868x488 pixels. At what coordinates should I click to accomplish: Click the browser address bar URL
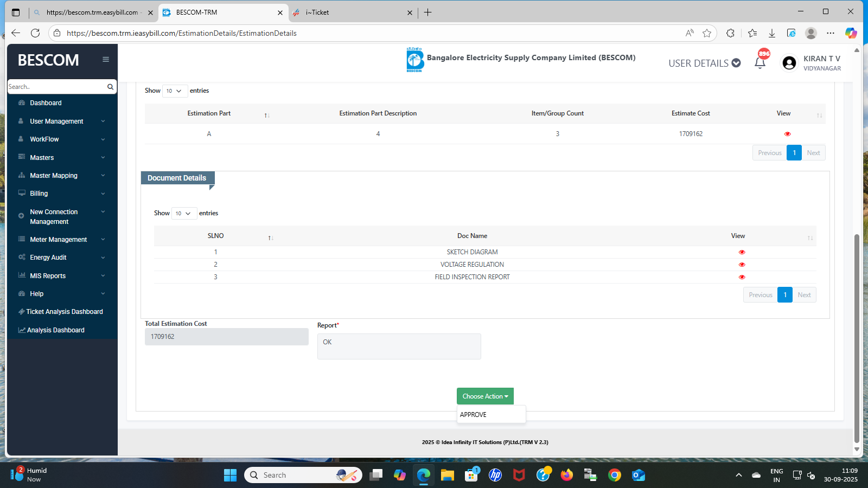pos(182,33)
